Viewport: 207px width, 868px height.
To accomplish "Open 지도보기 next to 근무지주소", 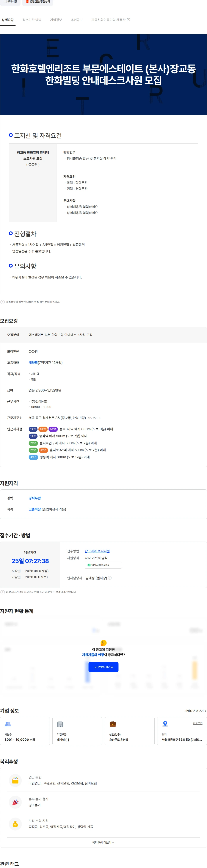I will [x=92, y=418].
